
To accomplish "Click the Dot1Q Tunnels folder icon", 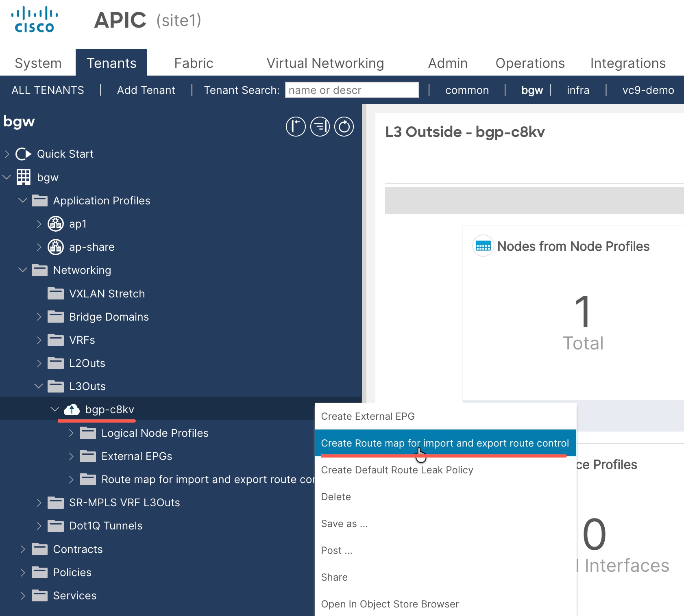I will click(x=56, y=525).
